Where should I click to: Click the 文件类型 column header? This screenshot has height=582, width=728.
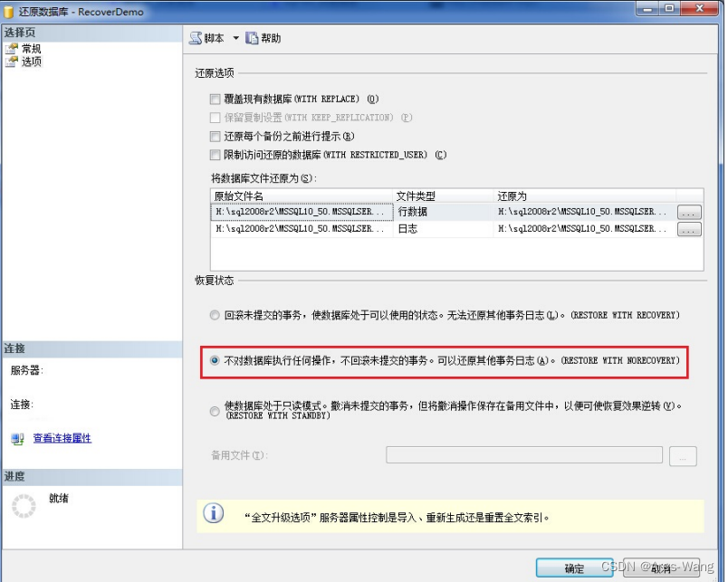(x=444, y=196)
